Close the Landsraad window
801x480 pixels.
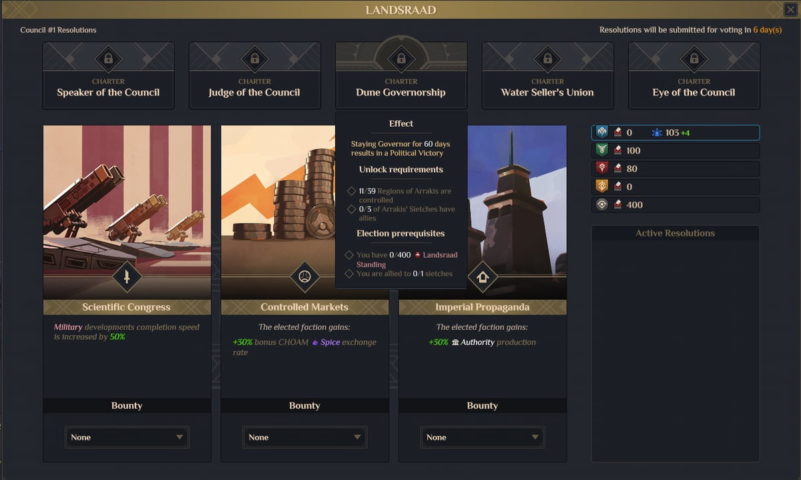pos(790,10)
